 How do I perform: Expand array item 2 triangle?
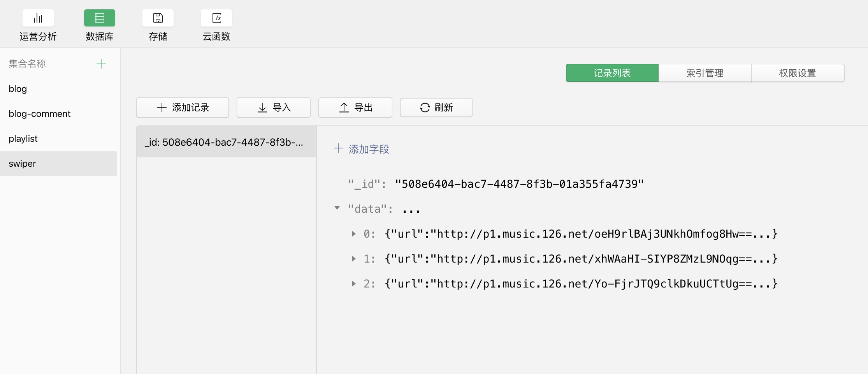click(x=353, y=284)
